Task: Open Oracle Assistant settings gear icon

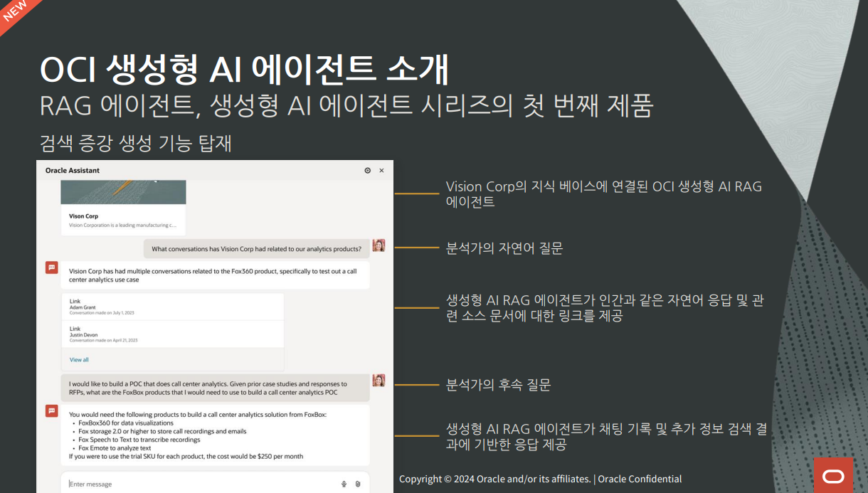Action: pos(367,171)
